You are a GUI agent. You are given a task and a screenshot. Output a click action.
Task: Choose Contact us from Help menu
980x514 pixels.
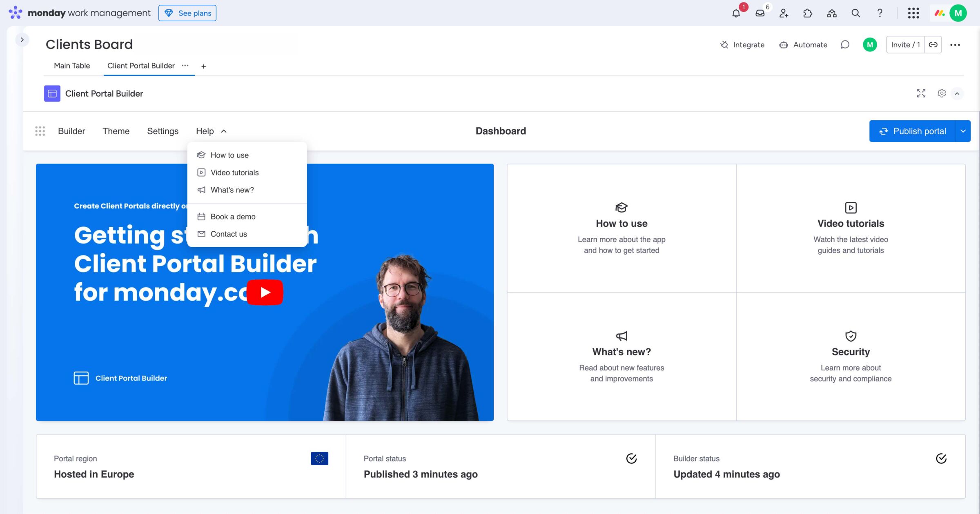pyautogui.click(x=247, y=234)
